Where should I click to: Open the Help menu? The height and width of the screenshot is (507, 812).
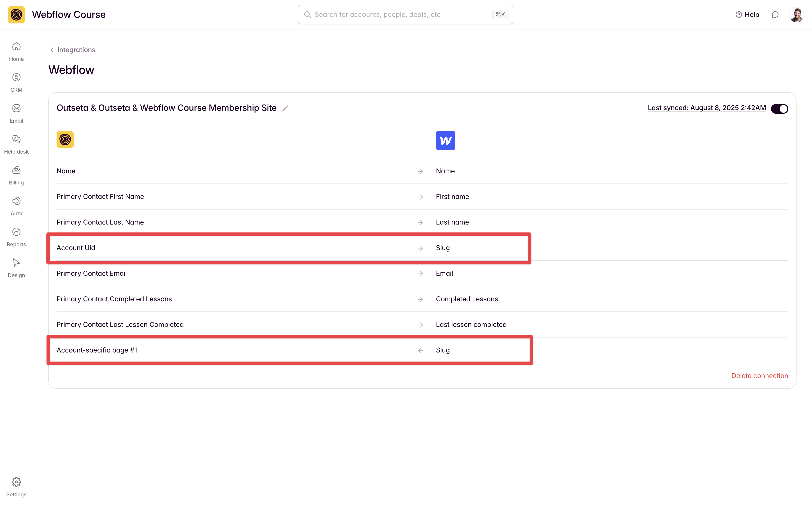pyautogui.click(x=747, y=14)
